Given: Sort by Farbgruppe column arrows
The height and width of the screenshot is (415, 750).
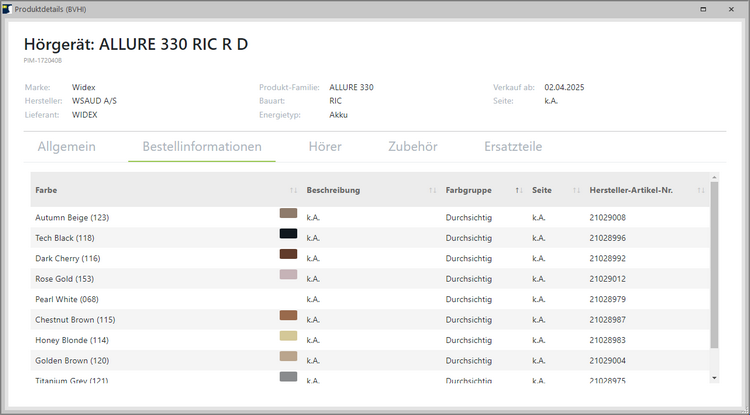Looking at the screenshot, I should (x=518, y=190).
